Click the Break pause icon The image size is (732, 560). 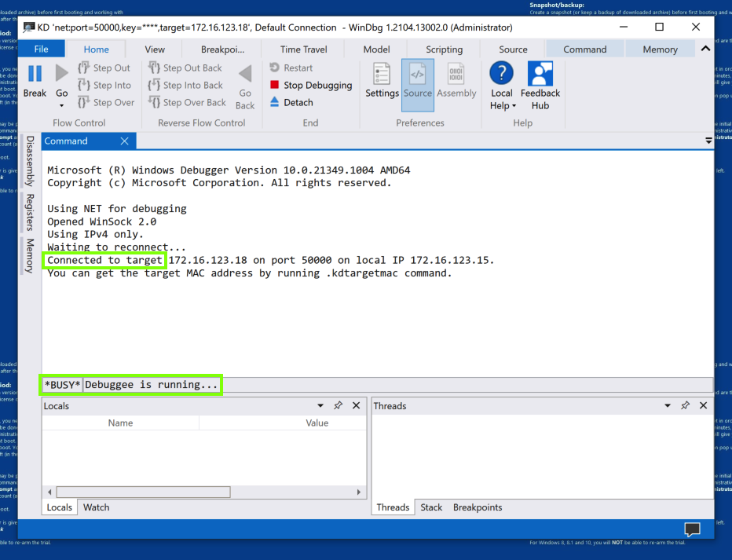(35, 75)
